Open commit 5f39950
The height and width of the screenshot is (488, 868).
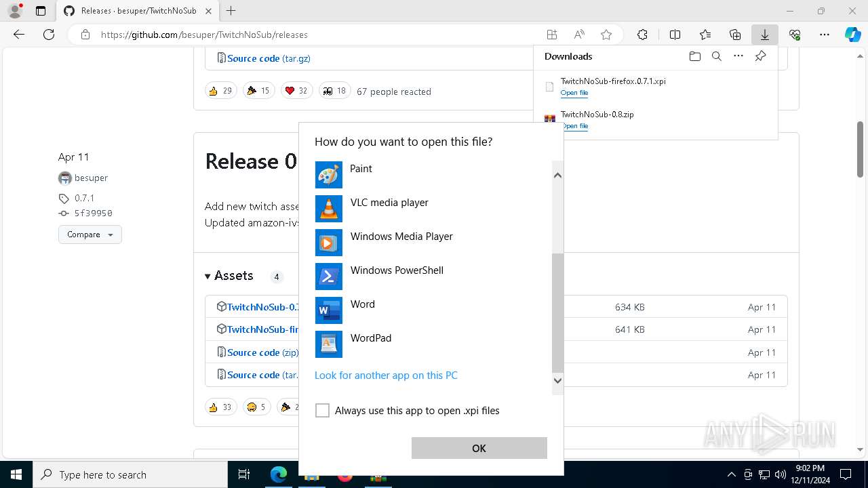click(94, 213)
